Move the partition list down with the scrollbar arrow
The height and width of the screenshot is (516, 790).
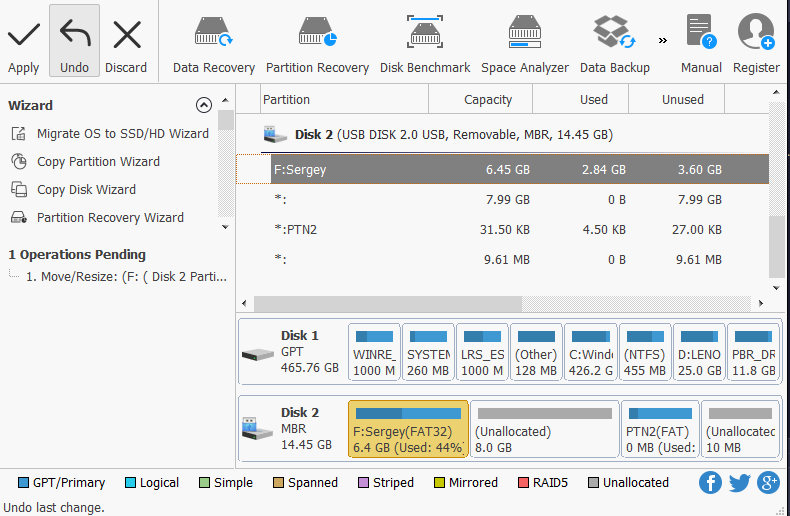(x=776, y=288)
